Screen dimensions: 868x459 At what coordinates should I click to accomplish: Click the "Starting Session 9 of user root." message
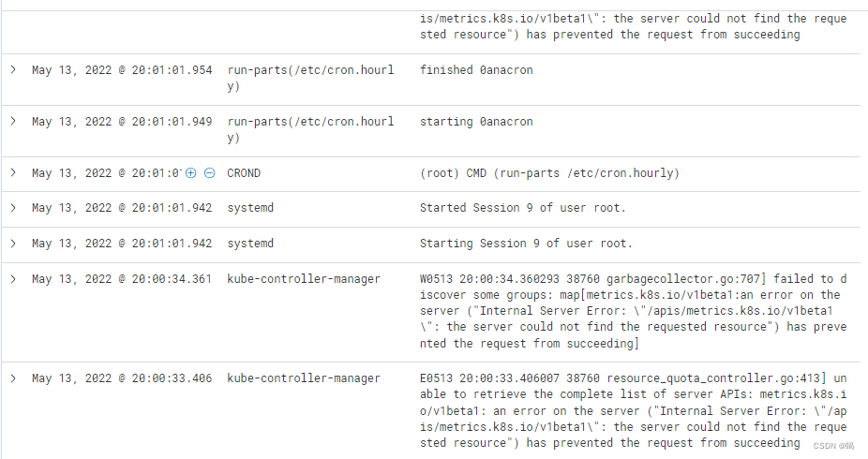click(x=526, y=244)
